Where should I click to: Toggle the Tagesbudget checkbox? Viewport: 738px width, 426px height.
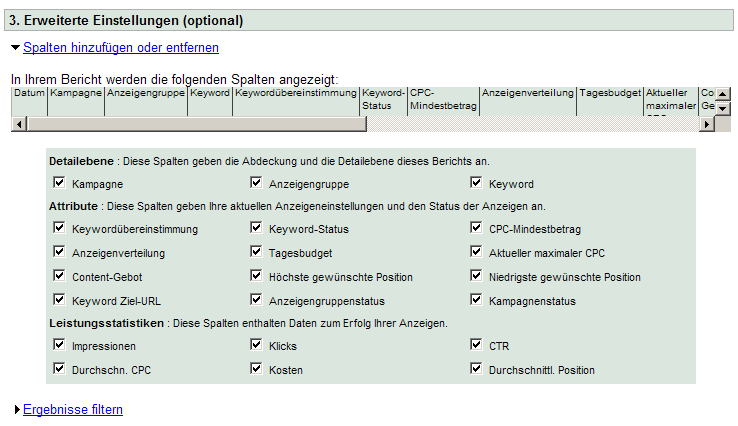[x=257, y=252]
